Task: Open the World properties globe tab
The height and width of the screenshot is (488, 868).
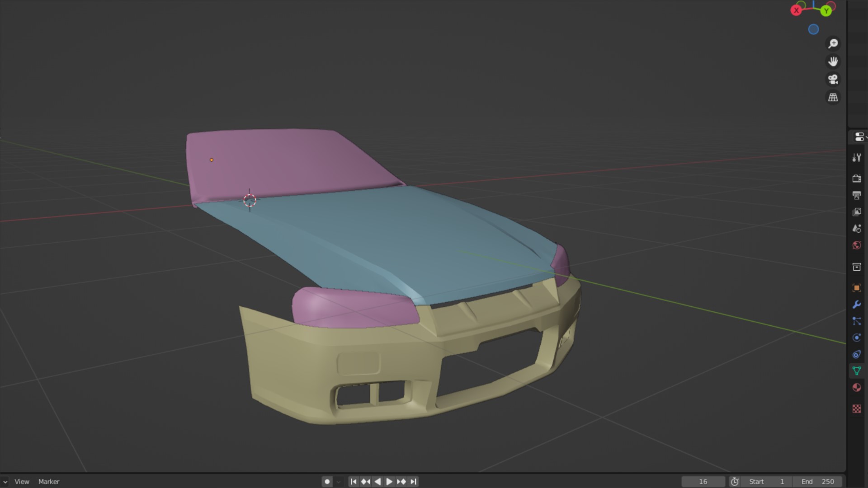Action: (857, 245)
